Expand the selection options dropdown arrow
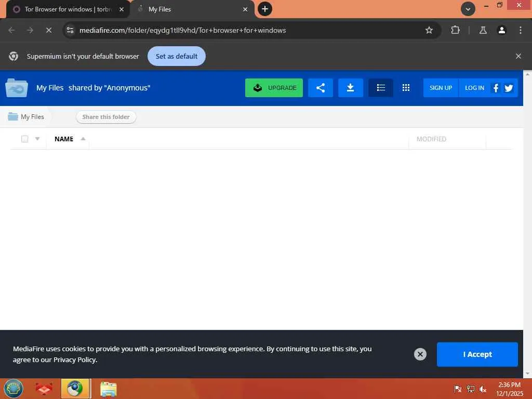Image resolution: width=532 pixels, height=399 pixels. pyautogui.click(x=37, y=139)
